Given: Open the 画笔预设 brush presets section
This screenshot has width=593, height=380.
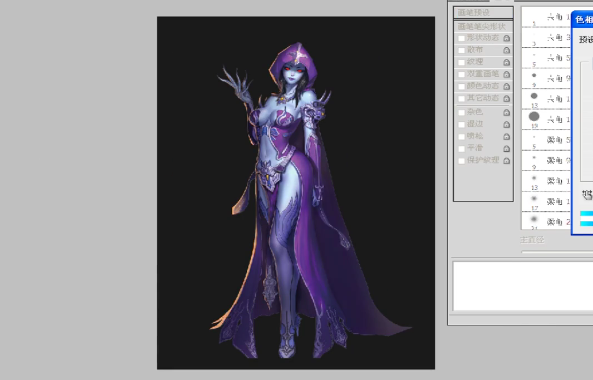Looking at the screenshot, I should point(483,12).
